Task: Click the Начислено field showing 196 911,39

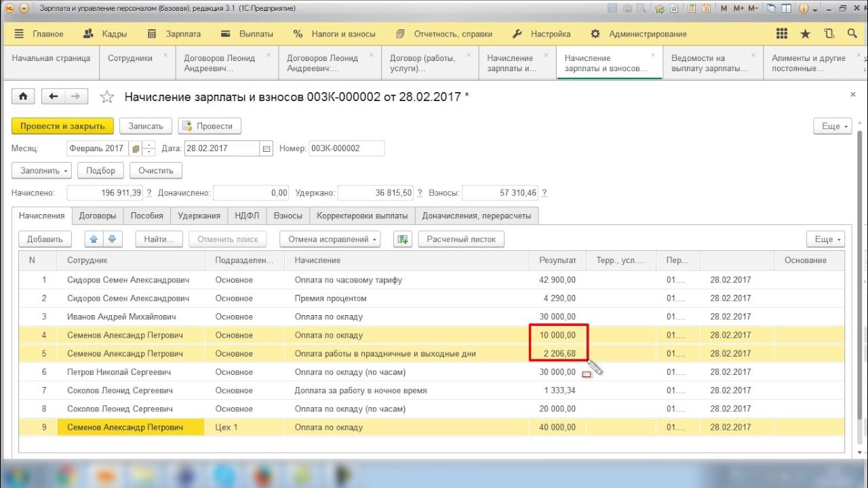Action: pos(104,193)
